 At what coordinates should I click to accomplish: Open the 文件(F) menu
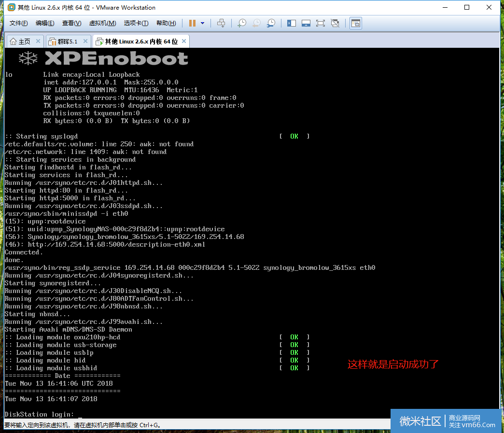[19, 23]
